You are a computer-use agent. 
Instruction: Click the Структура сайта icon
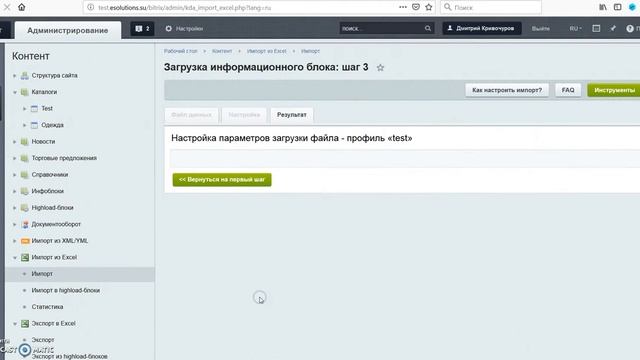pos(24,76)
